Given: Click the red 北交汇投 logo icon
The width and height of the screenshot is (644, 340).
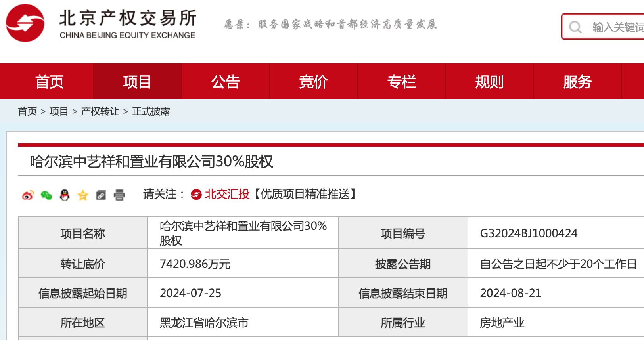Looking at the screenshot, I should tap(196, 195).
